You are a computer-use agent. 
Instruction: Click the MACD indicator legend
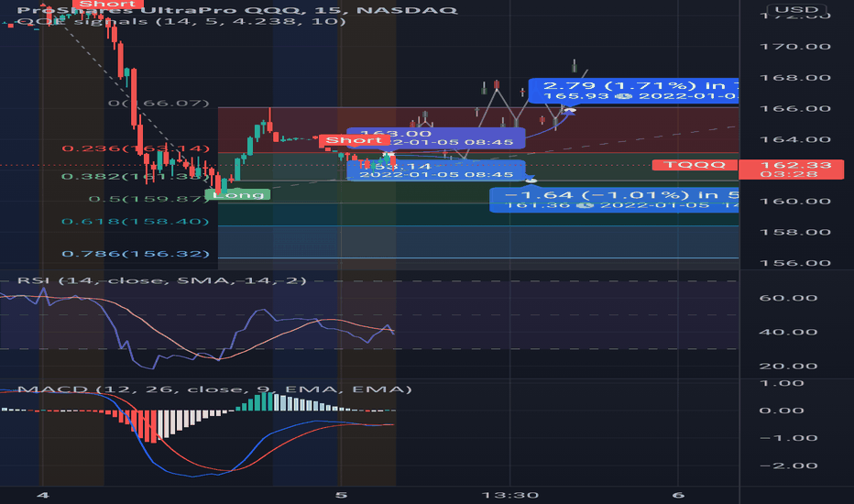coord(214,389)
